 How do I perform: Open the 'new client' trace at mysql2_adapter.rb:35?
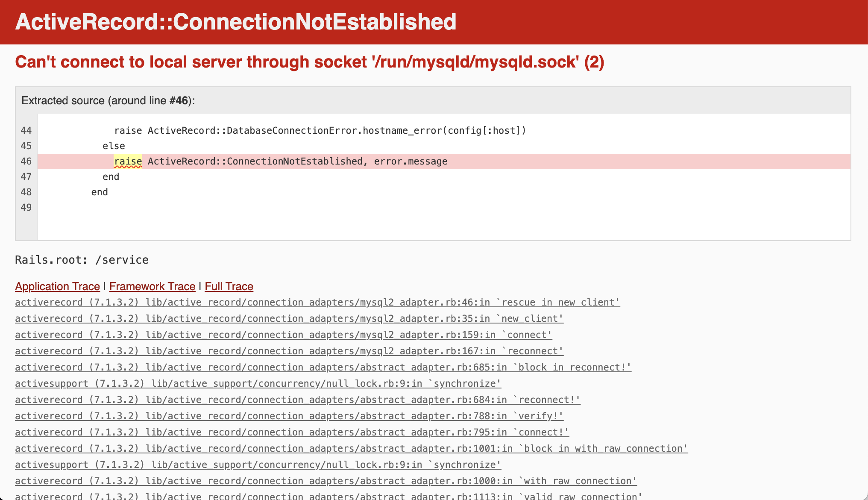[x=289, y=318]
